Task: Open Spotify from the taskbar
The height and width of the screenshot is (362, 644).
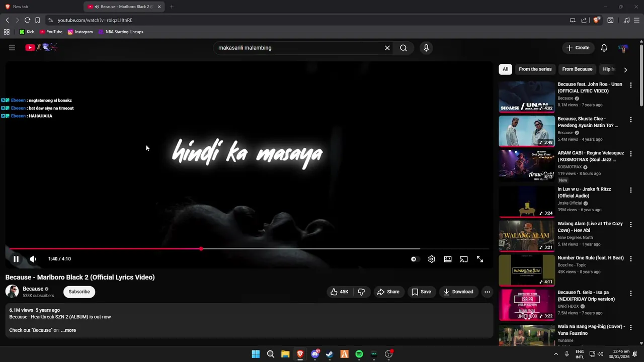Action: (359, 354)
